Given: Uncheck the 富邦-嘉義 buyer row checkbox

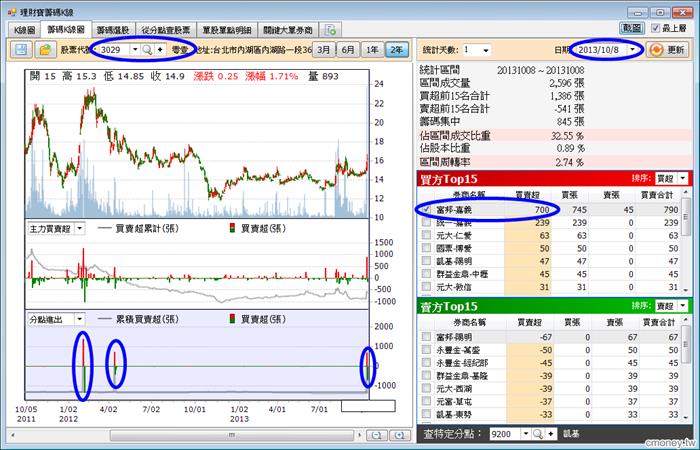Looking at the screenshot, I should pyautogui.click(x=426, y=209).
